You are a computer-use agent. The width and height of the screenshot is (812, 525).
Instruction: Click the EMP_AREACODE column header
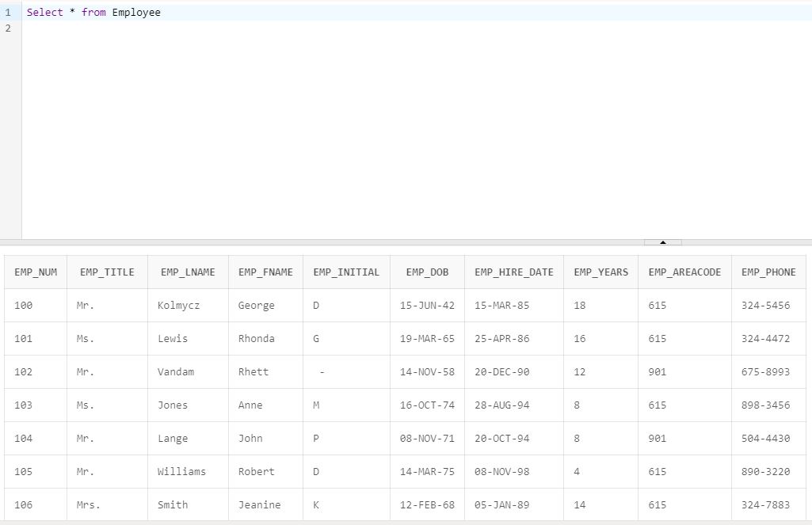pyautogui.click(x=683, y=271)
